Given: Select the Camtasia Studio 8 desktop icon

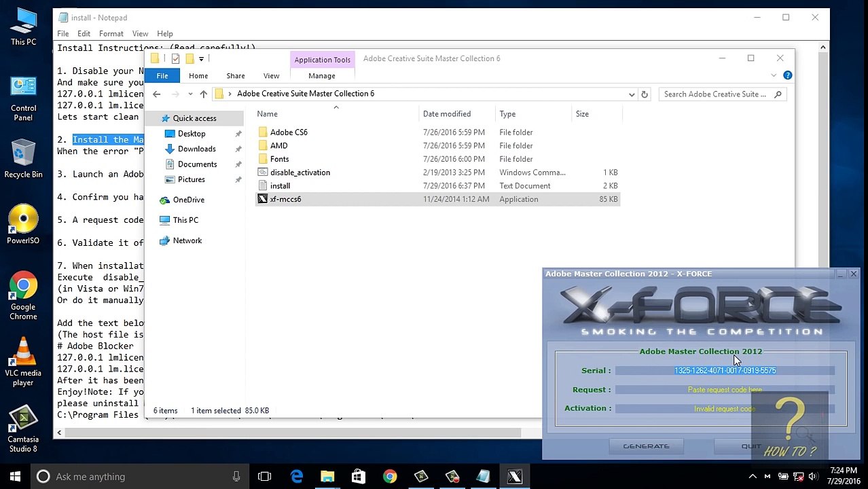Looking at the screenshot, I should [x=23, y=428].
